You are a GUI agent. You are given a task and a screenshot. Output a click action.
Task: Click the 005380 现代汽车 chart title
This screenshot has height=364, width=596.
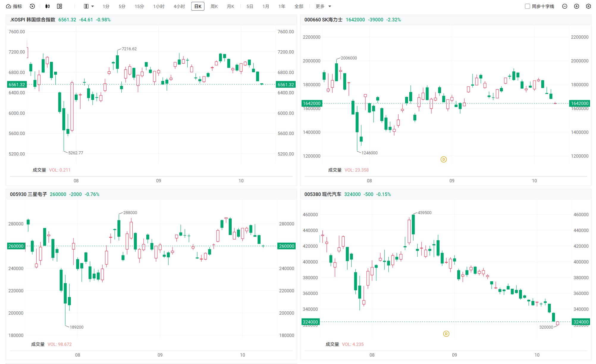pyautogui.click(x=323, y=194)
